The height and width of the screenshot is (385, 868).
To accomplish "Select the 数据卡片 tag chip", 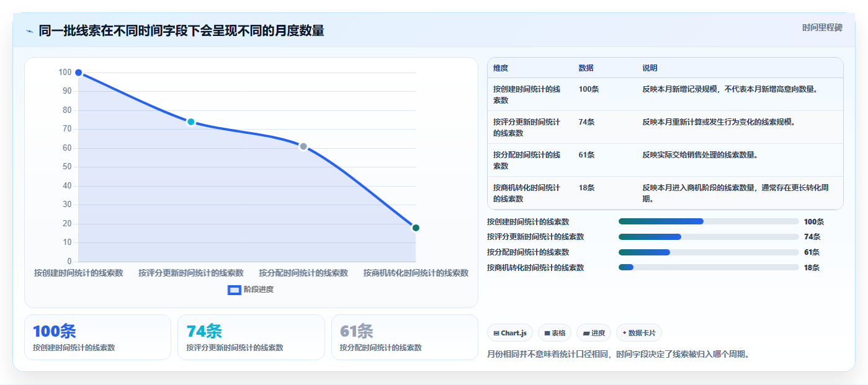I will 639,333.
